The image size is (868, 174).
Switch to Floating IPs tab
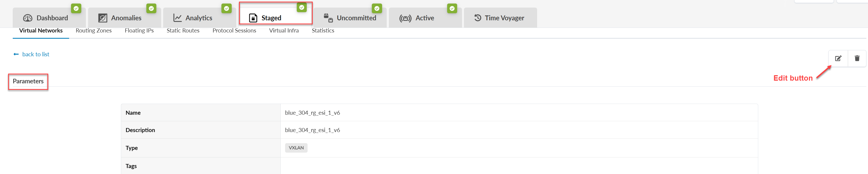pyautogui.click(x=139, y=31)
